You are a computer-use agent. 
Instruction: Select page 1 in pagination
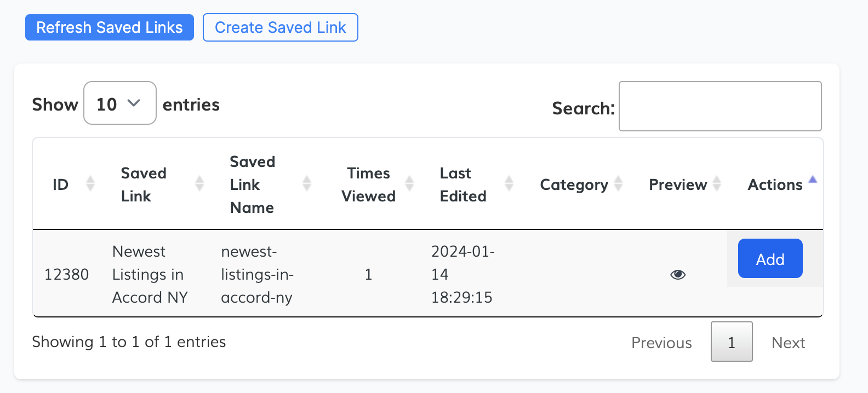731,342
